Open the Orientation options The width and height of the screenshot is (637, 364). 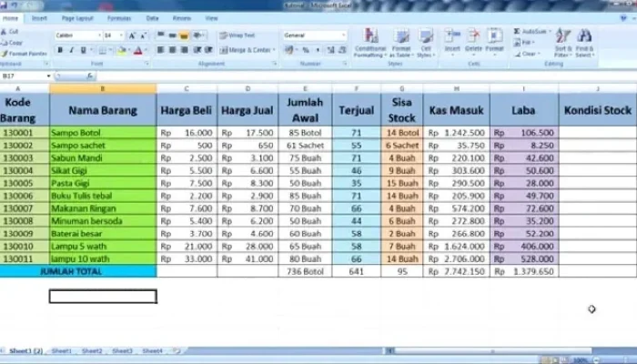[x=198, y=35]
